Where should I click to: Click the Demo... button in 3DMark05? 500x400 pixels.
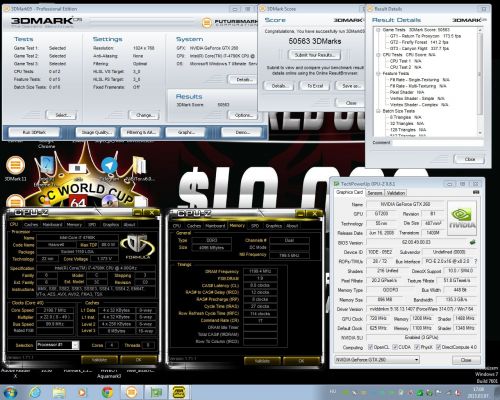[x=242, y=132]
